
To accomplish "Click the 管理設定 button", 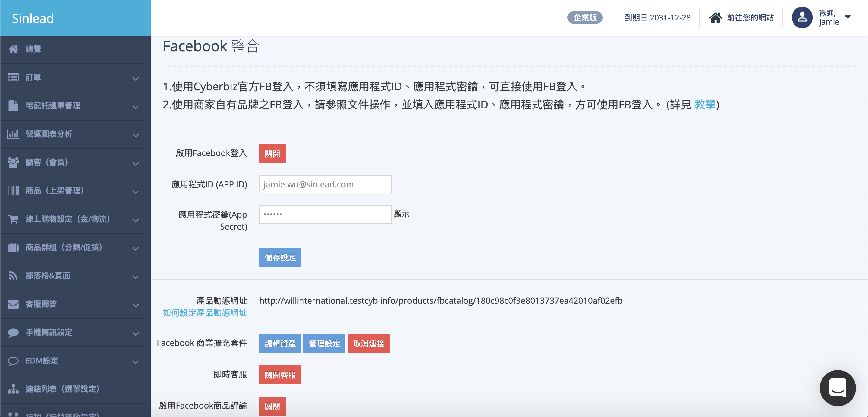I will tap(324, 343).
